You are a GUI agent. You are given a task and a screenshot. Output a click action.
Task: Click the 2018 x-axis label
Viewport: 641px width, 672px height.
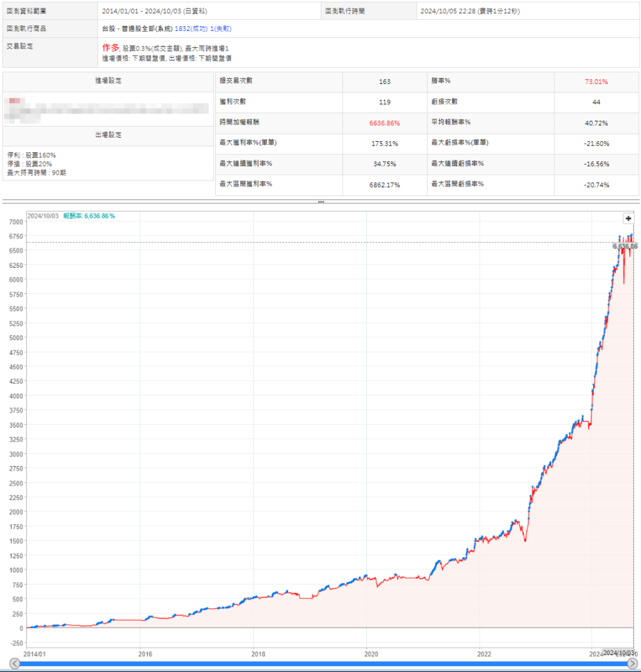pos(258,654)
